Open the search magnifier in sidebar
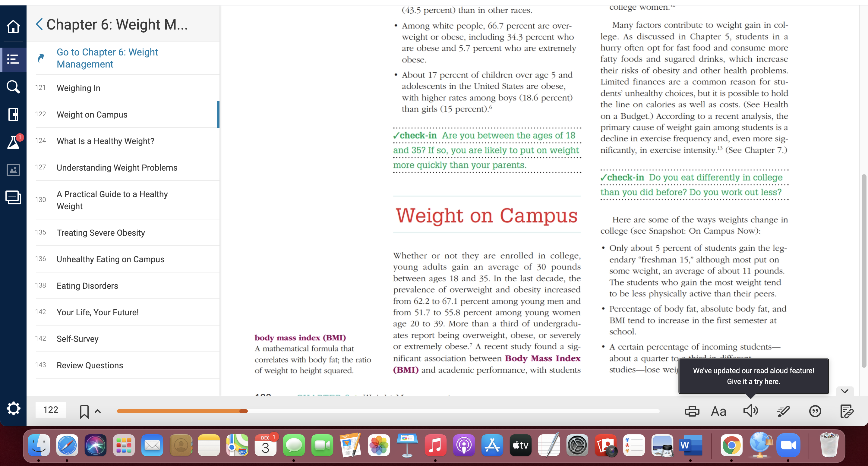 tap(13, 87)
